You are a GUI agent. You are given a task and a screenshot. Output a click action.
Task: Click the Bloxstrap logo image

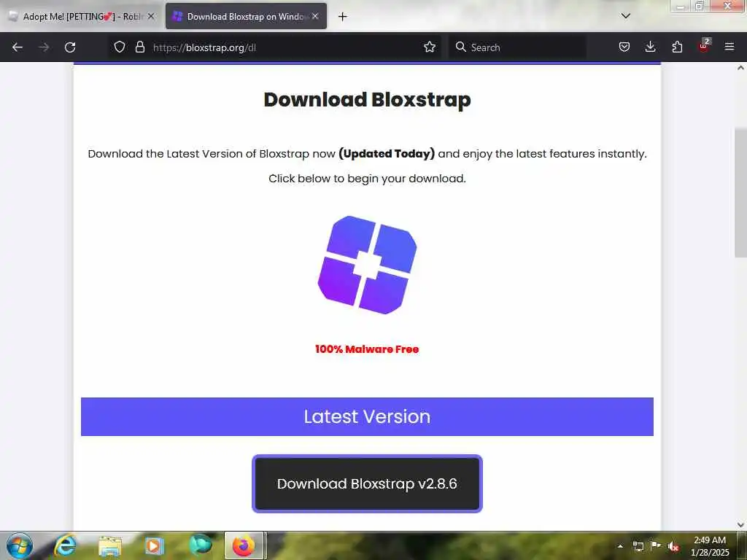pos(367,265)
